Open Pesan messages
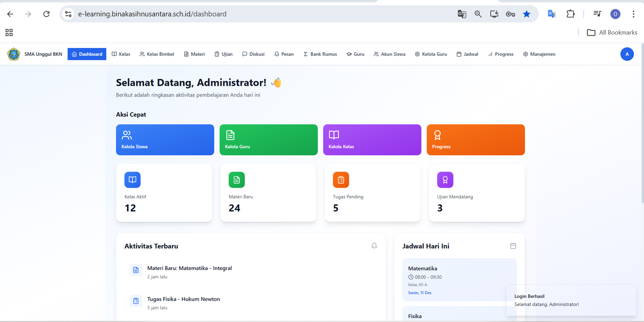 click(x=284, y=54)
